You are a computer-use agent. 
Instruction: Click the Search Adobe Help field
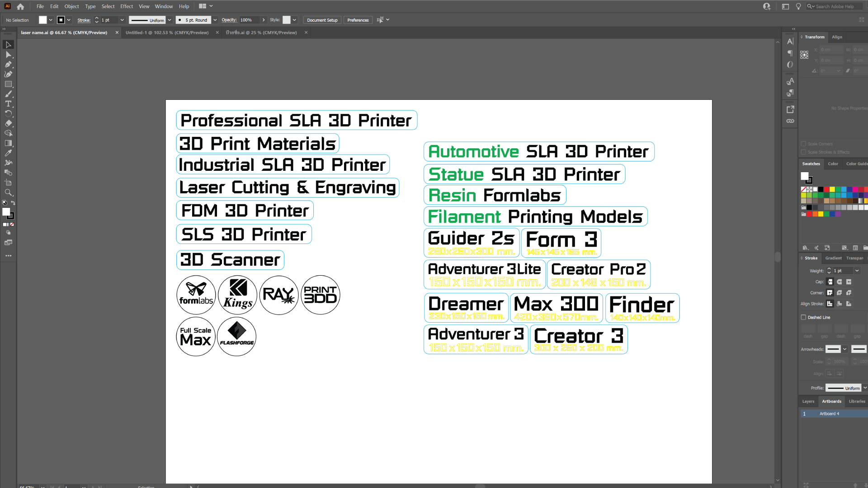835,6
